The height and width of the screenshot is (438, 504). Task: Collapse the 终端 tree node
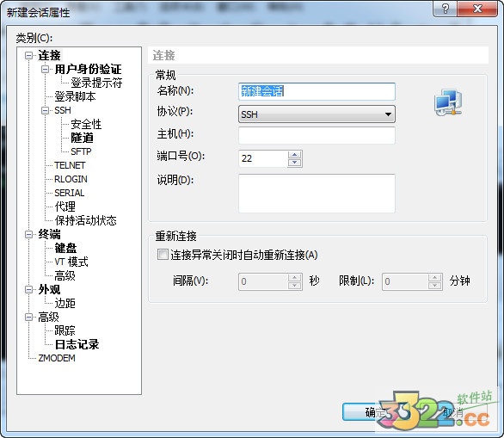coord(29,234)
